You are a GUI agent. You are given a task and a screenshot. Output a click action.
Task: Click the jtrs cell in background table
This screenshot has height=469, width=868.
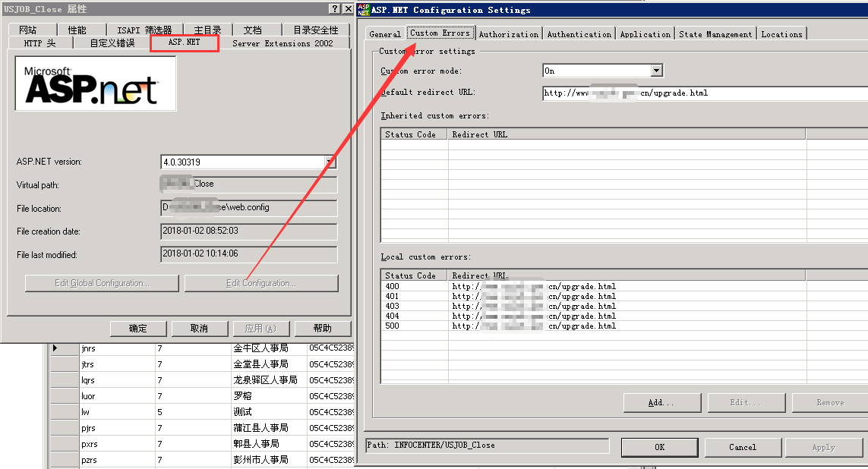point(117,364)
